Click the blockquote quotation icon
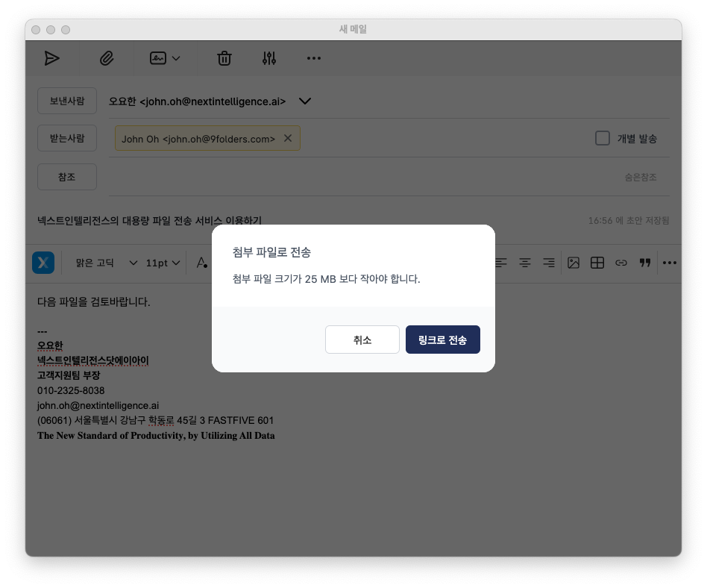The height and width of the screenshot is (588, 707). pos(645,263)
